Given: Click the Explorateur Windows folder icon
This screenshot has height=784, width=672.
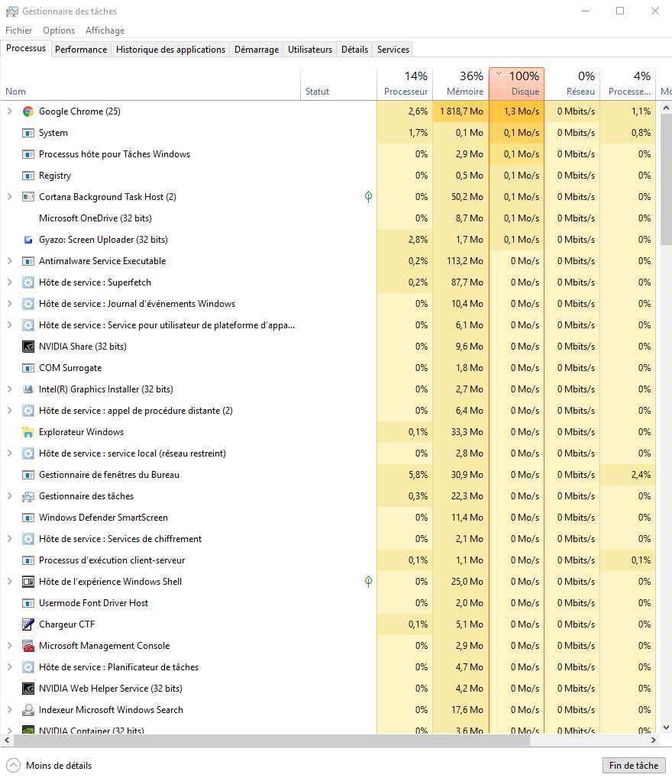Looking at the screenshot, I should (28, 432).
